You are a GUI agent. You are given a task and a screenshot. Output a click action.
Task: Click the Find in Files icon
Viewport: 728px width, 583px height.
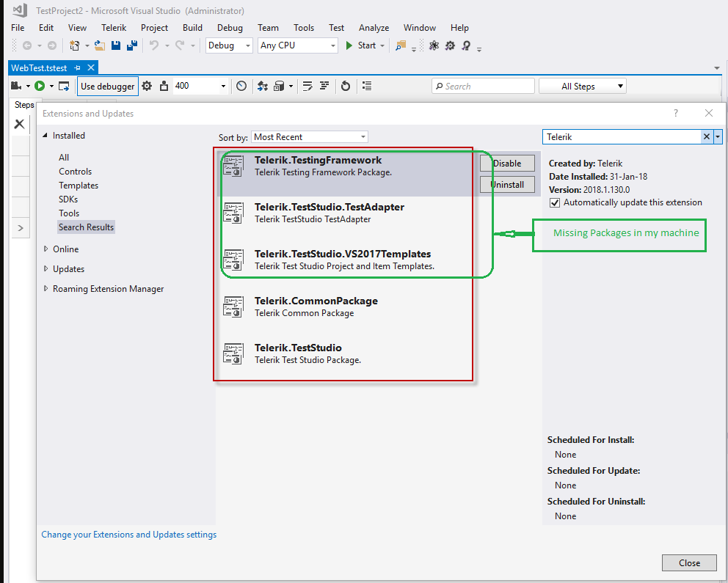point(401,45)
